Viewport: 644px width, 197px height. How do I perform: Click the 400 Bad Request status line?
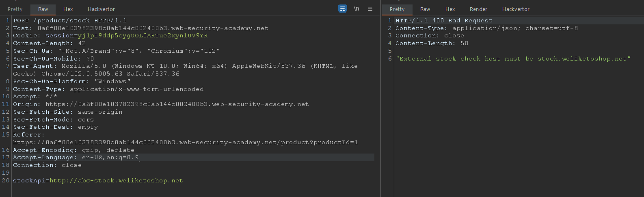[x=444, y=21]
